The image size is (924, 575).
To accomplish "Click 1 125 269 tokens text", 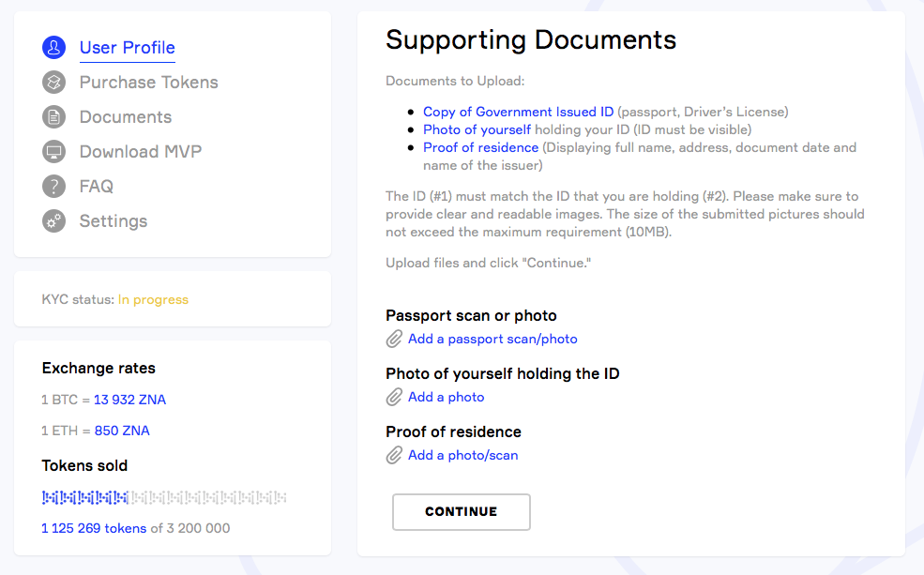I will click(x=94, y=528).
